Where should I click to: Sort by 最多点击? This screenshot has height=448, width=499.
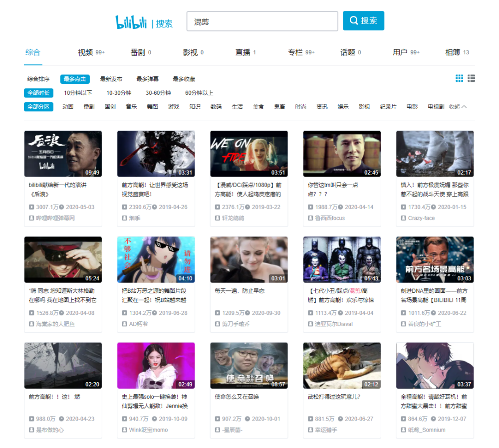[x=75, y=79]
